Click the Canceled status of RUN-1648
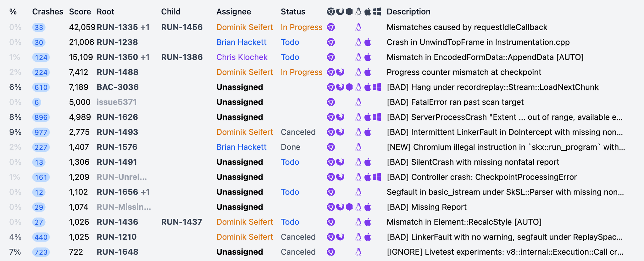 [298, 252]
